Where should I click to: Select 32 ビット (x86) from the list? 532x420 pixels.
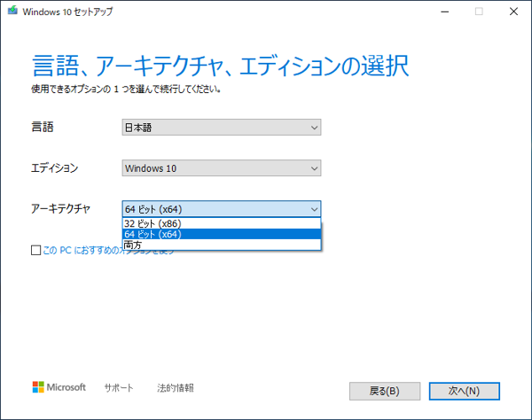tap(221, 223)
